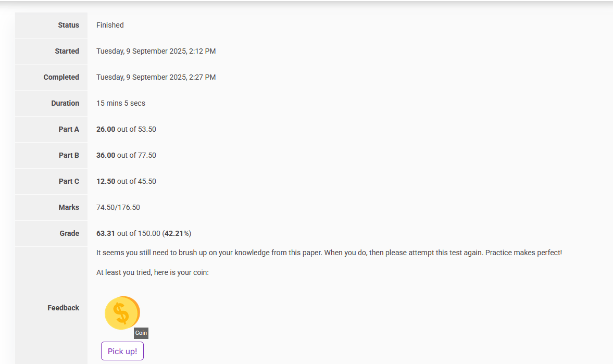613x364 pixels.
Task: Click the Started row label
Action: coord(67,51)
